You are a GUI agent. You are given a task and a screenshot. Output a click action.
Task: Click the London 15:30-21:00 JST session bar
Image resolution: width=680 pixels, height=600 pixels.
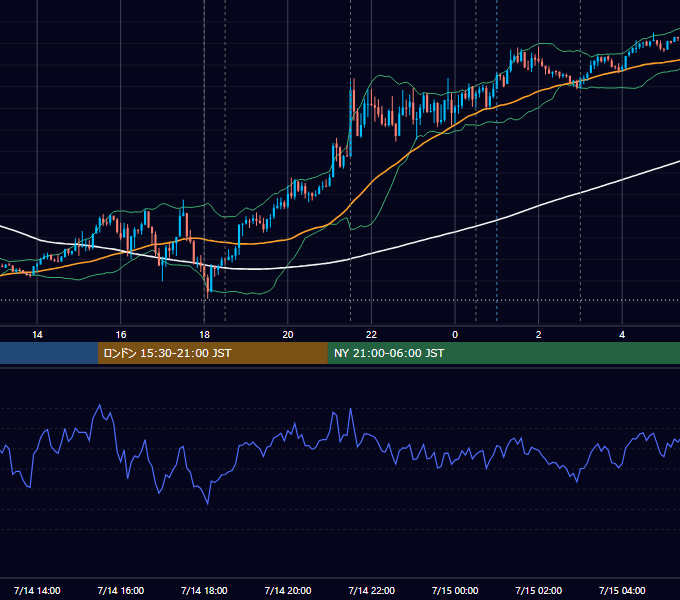(x=212, y=353)
